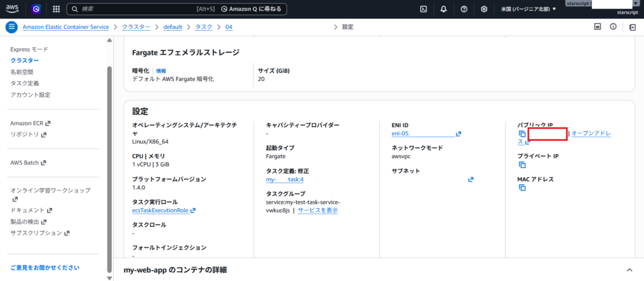Copy the private IP address

click(x=521, y=165)
